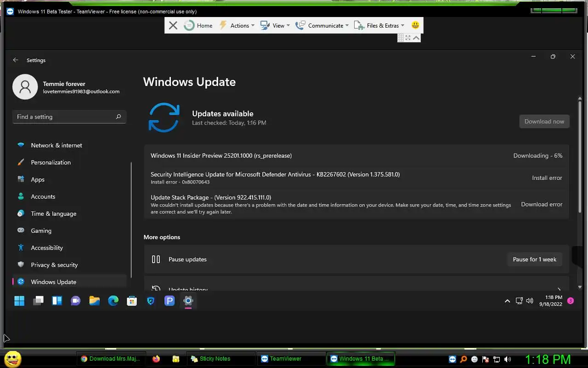Open the Teams Chat icon on remote taskbar
The image size is (588, 368).
[76, 301]
